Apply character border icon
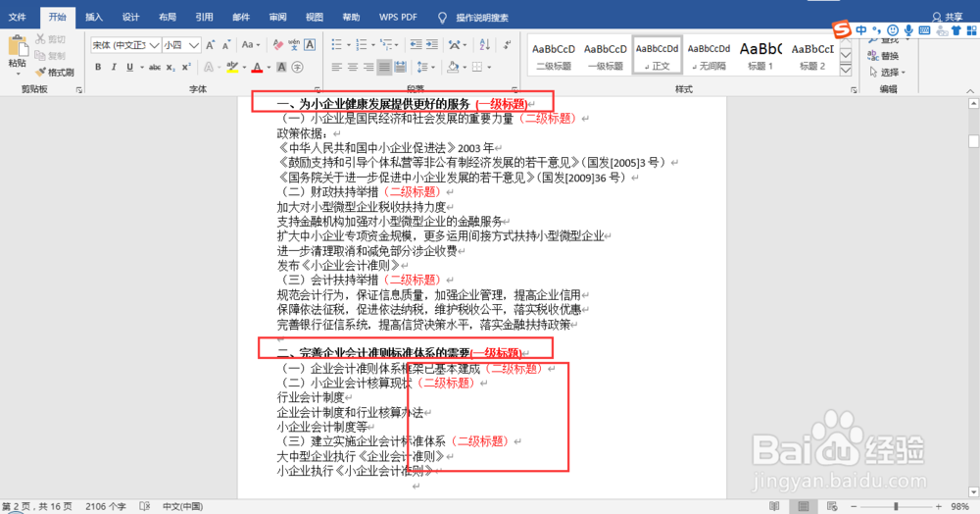This screenshot has height=514, width=980. click(310, 45)
